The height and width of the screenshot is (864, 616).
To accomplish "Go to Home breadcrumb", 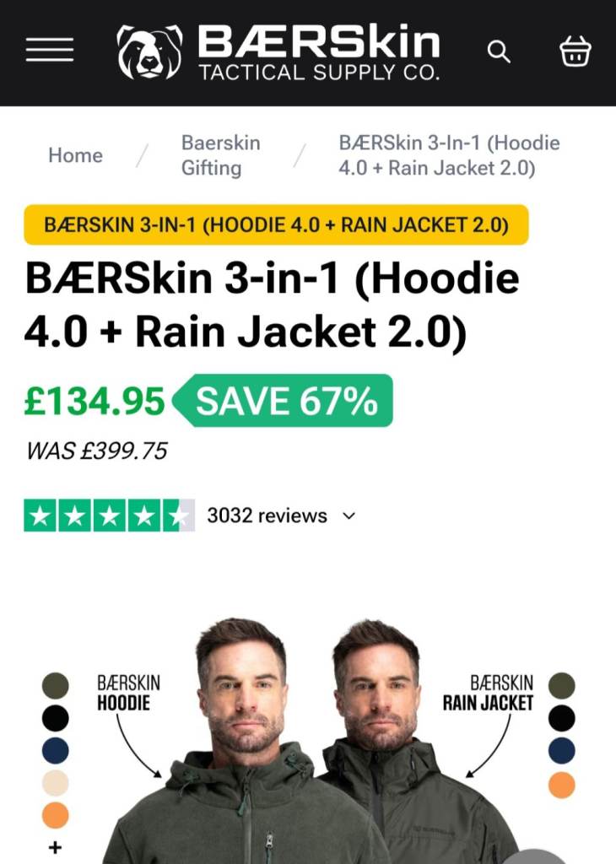I will pos(75,155).
